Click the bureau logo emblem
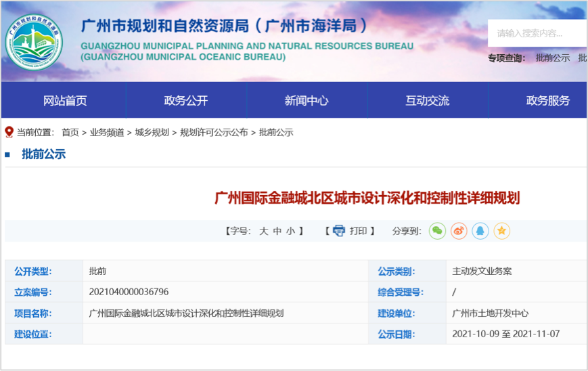The width and height of the screenshot is (588, 371). click(35, 41)
